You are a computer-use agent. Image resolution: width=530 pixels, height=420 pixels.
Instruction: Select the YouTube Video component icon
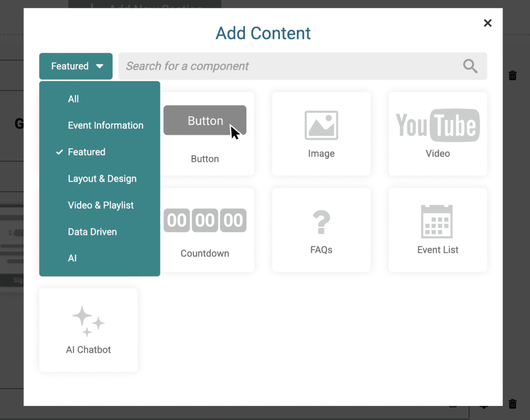(438, 126)
